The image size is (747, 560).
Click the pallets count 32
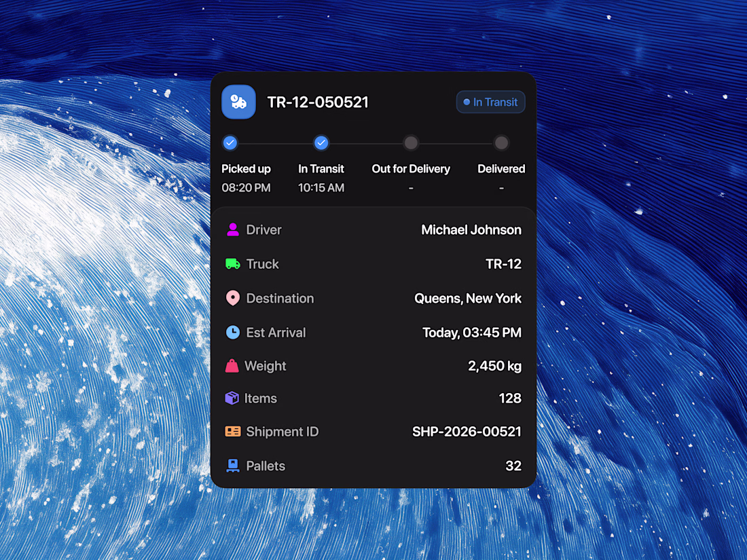click(513, 466)
